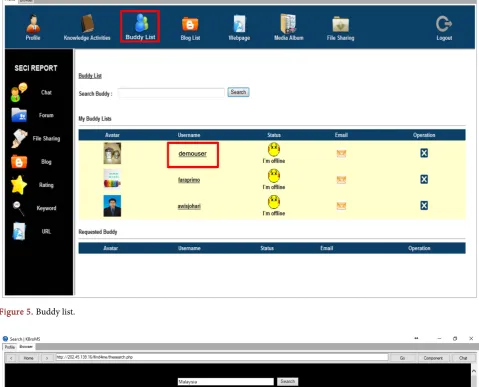Open Rating star in the sidebar
Screen dimensions: 479x387
tap(19, 185)
